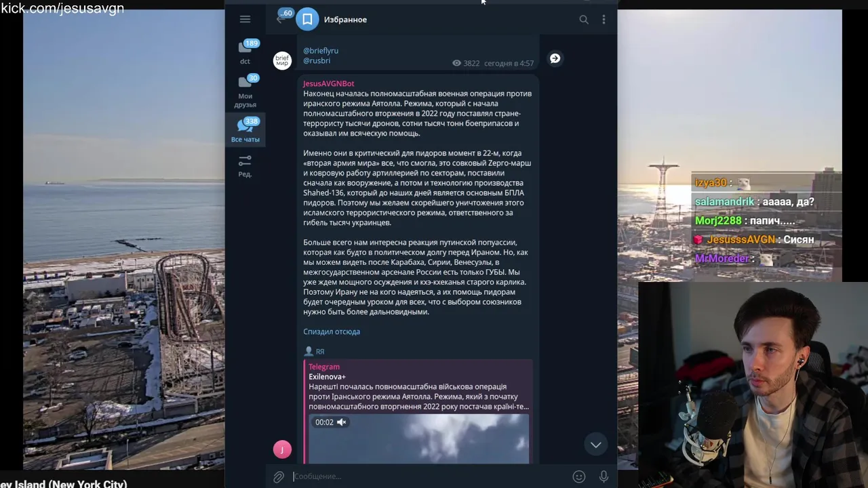Select the Мои друзья folder tab

coord(245,91)
